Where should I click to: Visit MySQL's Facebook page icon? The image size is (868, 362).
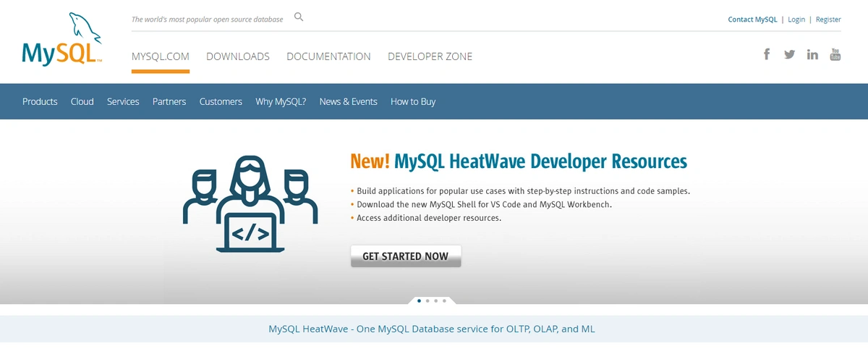click(767, 54)
